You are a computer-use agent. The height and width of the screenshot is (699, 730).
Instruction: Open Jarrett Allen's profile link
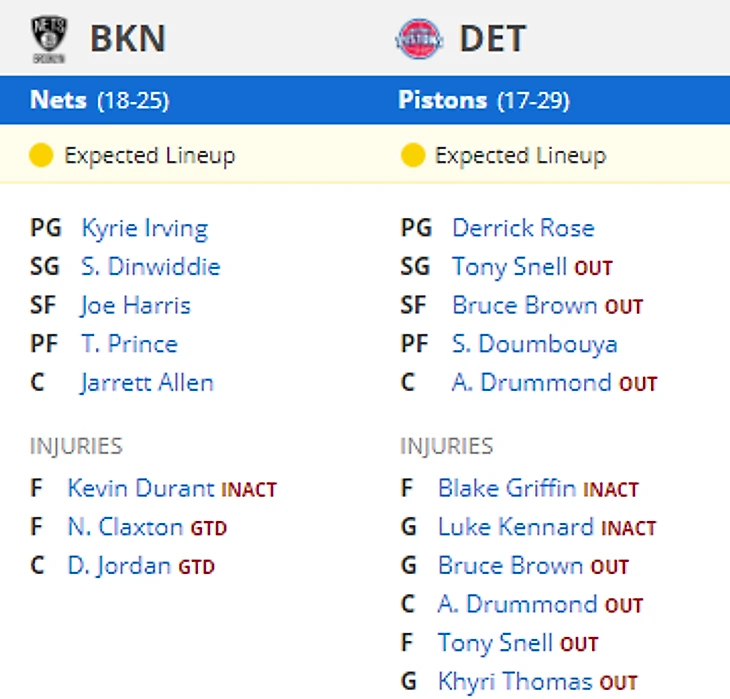coord(147,383)
